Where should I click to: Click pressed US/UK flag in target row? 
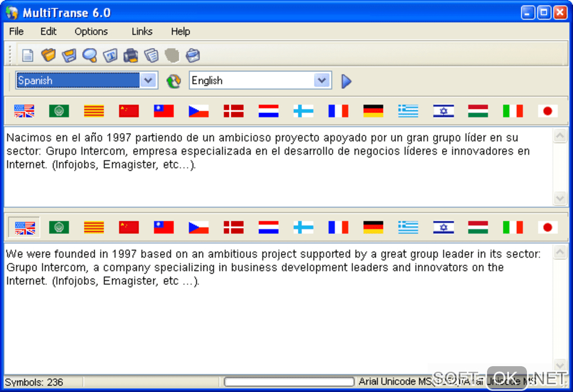click(x=25, y=227)
